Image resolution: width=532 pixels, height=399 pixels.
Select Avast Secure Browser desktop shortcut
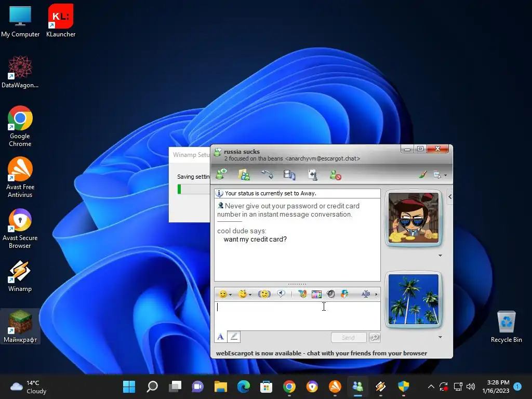pyautogui.click(x=20, y=229)
